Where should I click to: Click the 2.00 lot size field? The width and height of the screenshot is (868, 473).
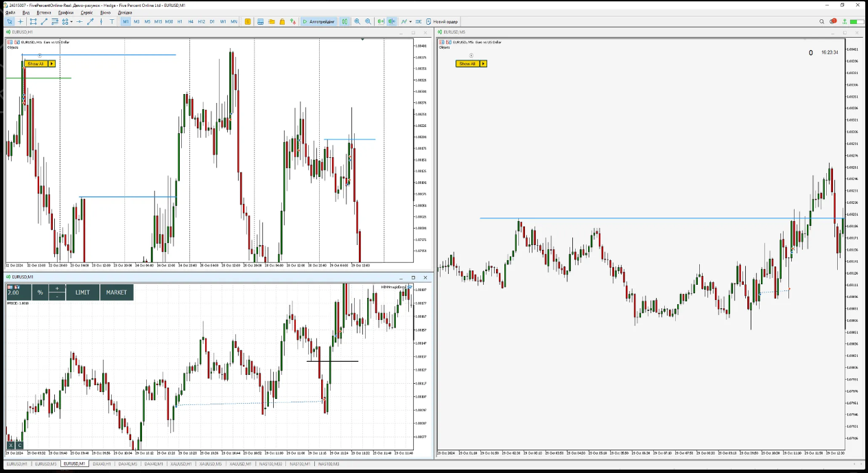tap(14, 292)
